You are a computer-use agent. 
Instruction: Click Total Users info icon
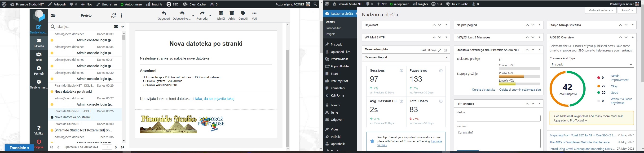pyautogui.click(x=441, y=101)
